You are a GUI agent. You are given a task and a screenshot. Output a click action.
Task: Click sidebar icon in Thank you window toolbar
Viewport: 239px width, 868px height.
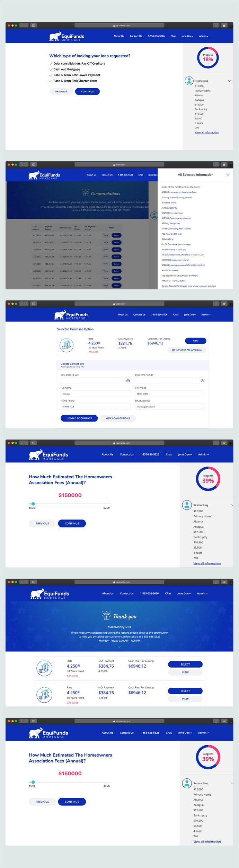click(34, 582)
